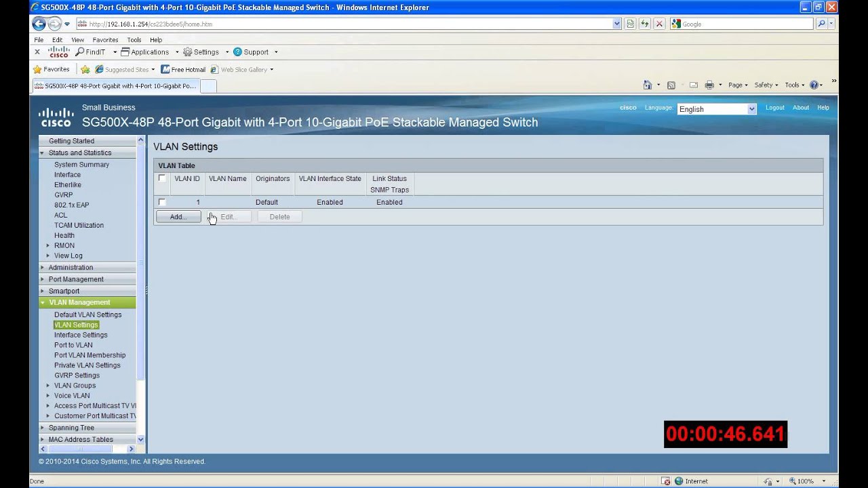Image resolution: width=868 pixels, height=488 pixels.
Task: Expand the Port Management section
Action: (87, 279)
